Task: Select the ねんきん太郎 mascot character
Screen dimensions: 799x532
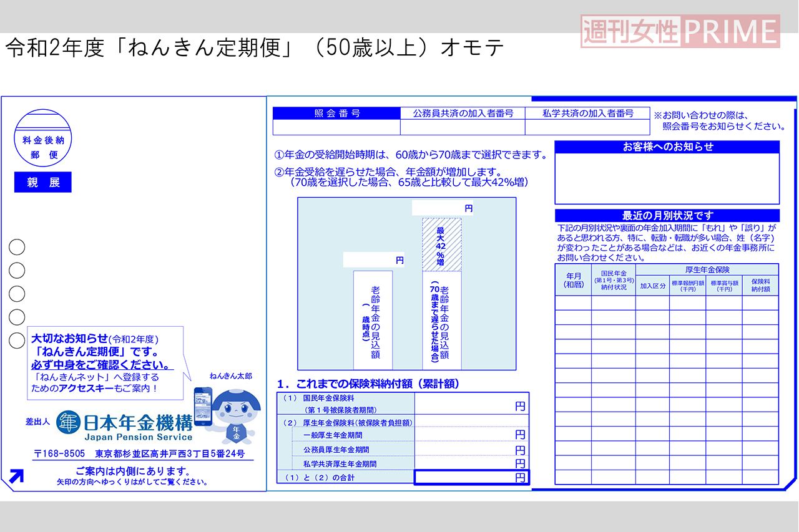Action: pyautogui.click(x=236, y=409)
